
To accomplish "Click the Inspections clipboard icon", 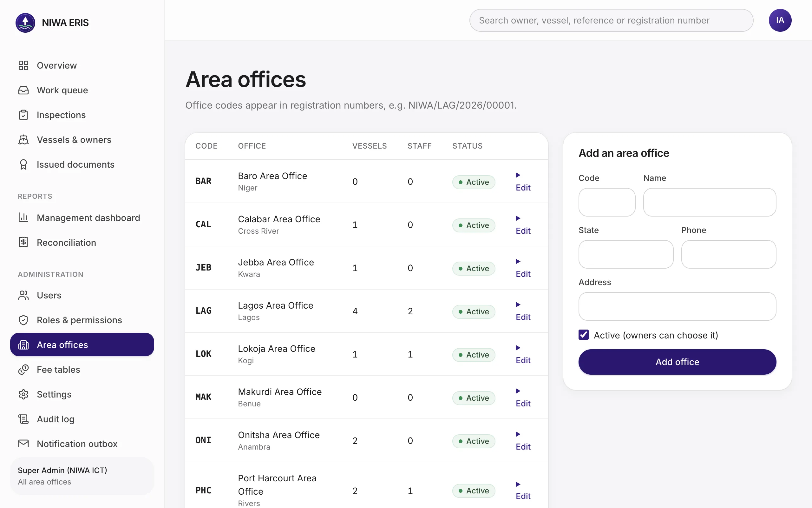I will 23,115.
